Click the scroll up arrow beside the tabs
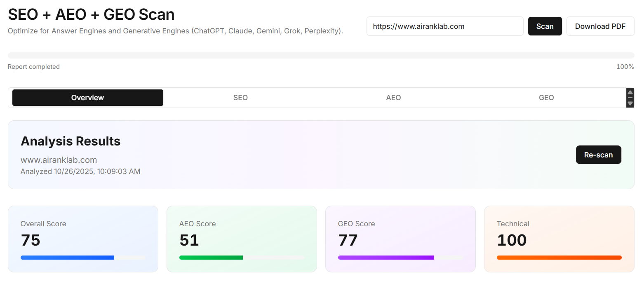Viewport: 644px width, 286px height. pos(630,92)
